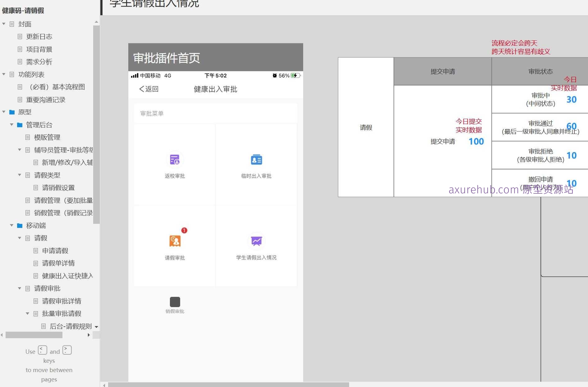The height and width of the screenshot is (387, 588).
Task: Collapse the 移动端 folder
Action: point(12,225)
